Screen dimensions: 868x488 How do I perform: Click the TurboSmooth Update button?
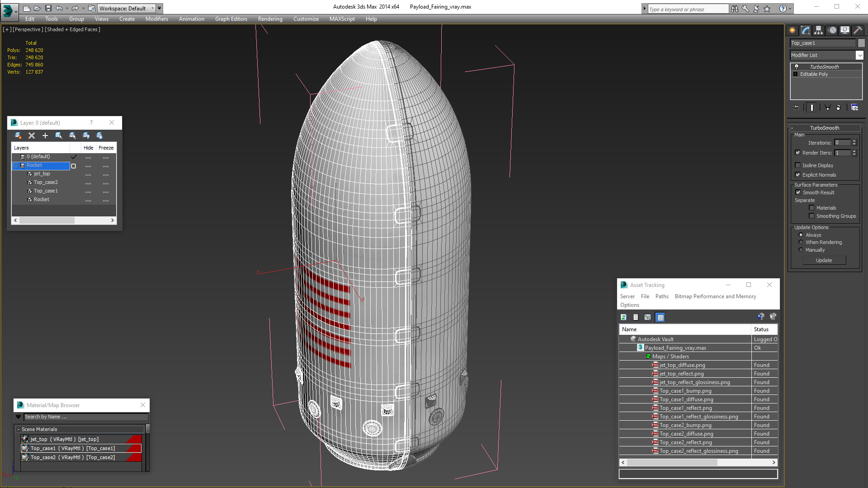click(x=824, y=260)
